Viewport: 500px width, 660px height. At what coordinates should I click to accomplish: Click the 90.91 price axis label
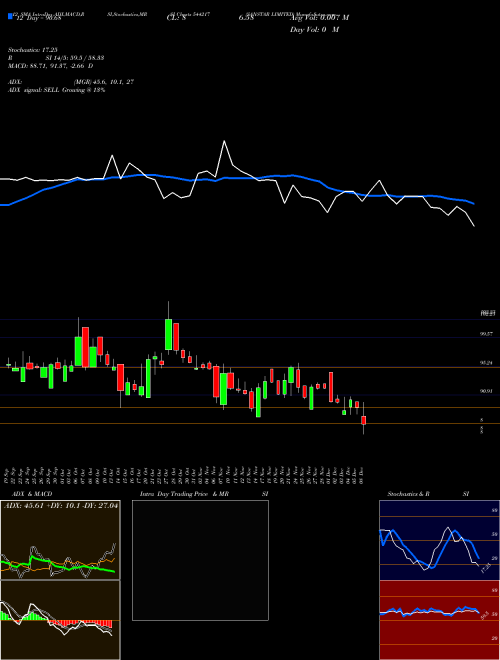(x=486, y=391)
